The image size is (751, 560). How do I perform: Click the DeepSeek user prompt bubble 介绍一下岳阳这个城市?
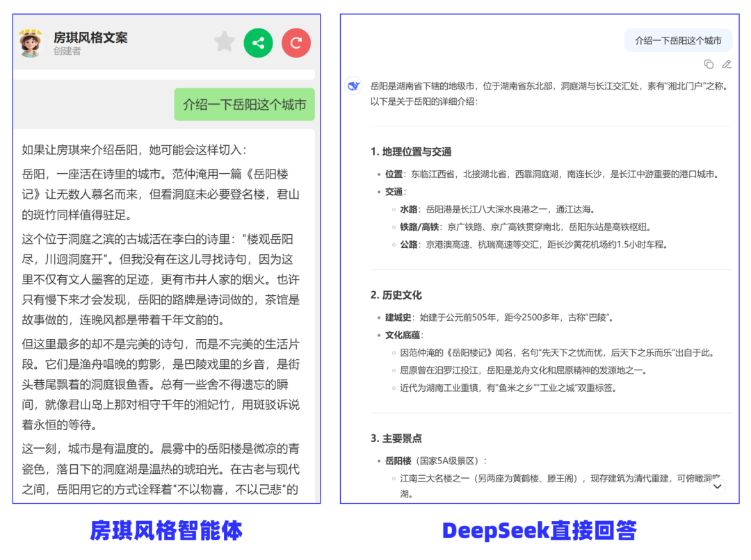point(678,41)
